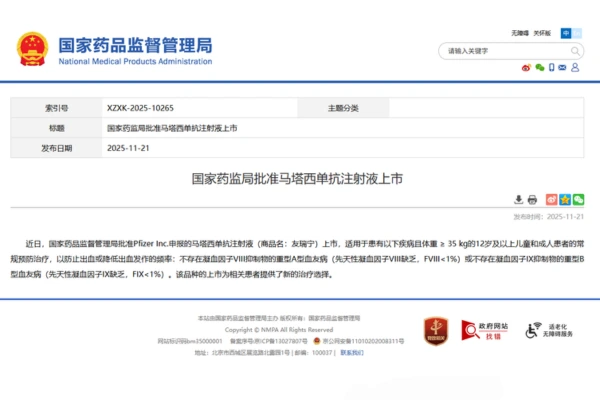
Task: Download the article with download icon
Action: tap(518, 199)
